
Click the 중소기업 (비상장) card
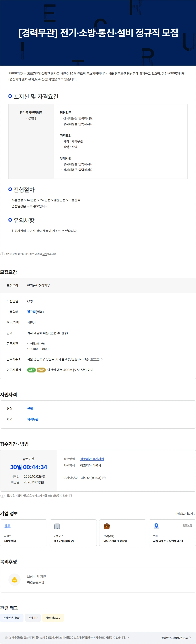[x=73, y=532]
